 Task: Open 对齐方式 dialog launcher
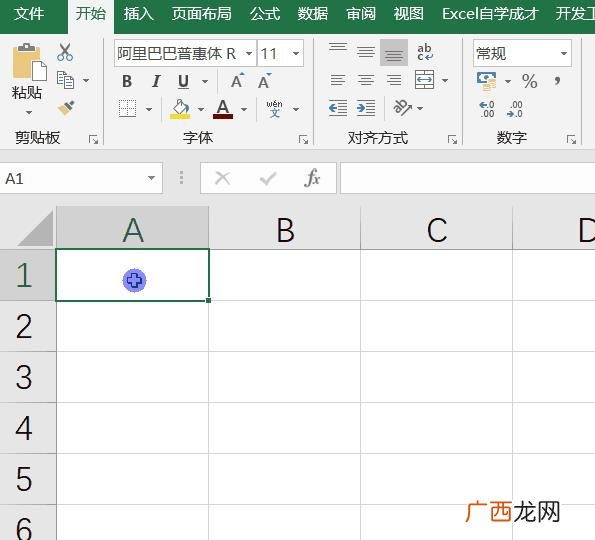(452, 140)
